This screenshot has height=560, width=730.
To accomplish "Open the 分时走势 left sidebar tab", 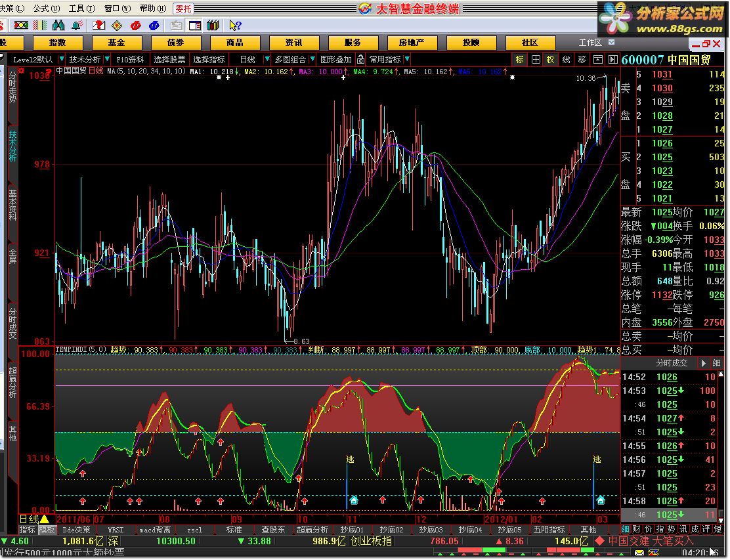I will click(12, 87).
